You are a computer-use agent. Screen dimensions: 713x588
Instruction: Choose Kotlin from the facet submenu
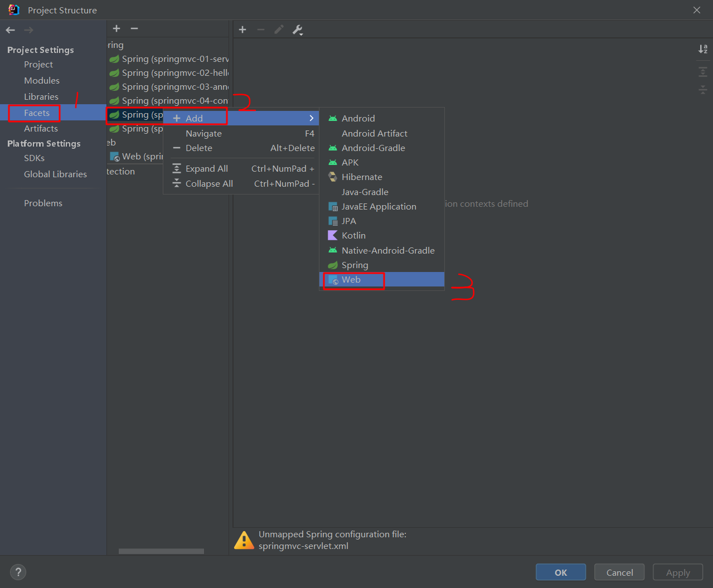pyautogui.click(x=382, y=236)
